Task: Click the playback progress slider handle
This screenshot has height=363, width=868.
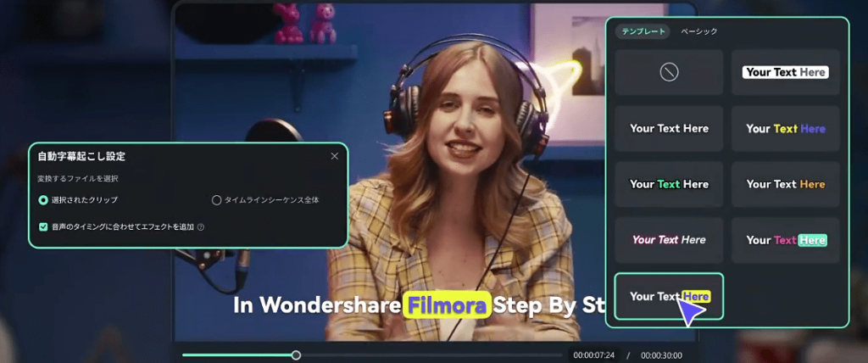Action: [296, 355]
